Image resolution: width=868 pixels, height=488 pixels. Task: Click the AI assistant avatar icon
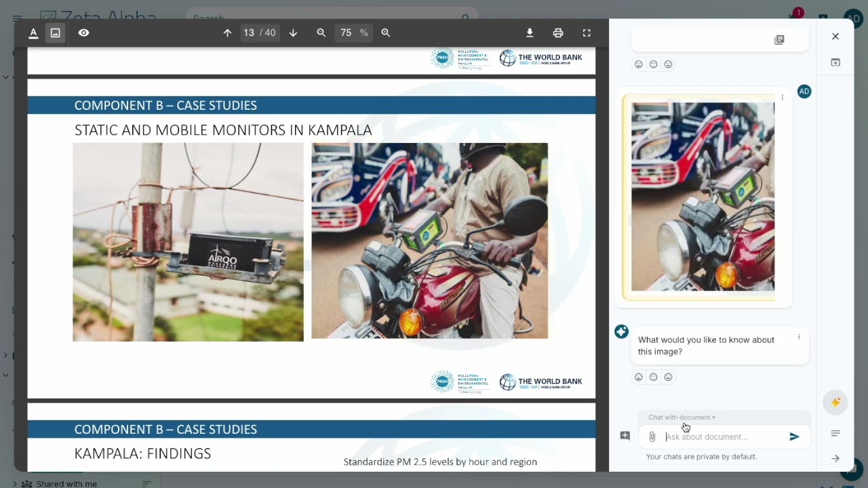click(621, 331)
